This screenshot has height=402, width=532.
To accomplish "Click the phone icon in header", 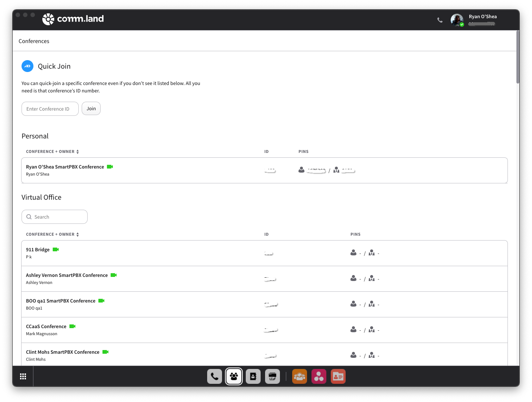I will (x=440, y=20).
